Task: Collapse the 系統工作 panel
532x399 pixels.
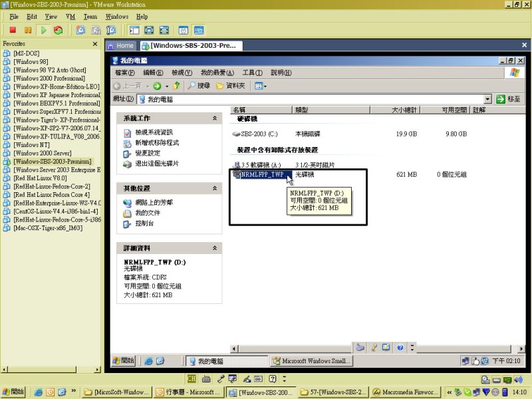Action: point(215,118)
